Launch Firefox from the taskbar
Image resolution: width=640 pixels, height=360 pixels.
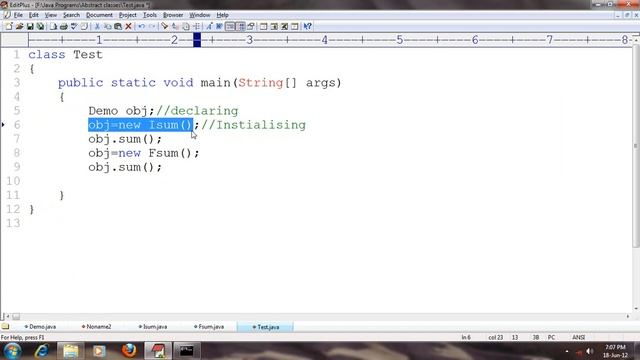[129, 351]
